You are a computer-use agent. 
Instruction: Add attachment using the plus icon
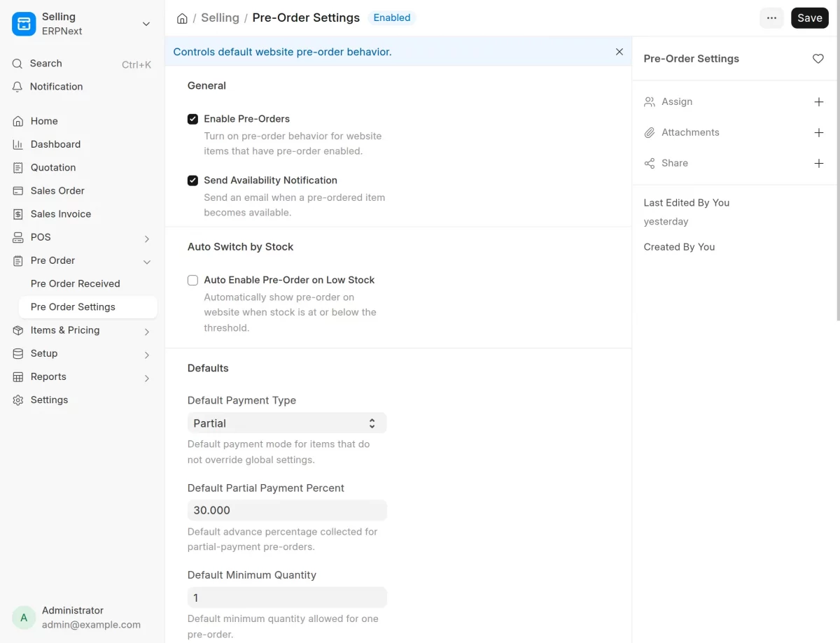click(x=819, y=133)
